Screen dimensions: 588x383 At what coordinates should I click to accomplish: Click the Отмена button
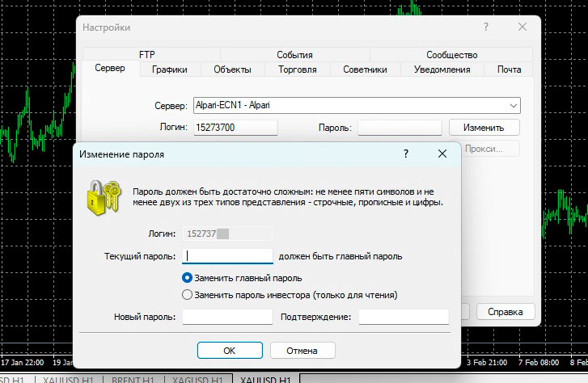coord(302,350)
